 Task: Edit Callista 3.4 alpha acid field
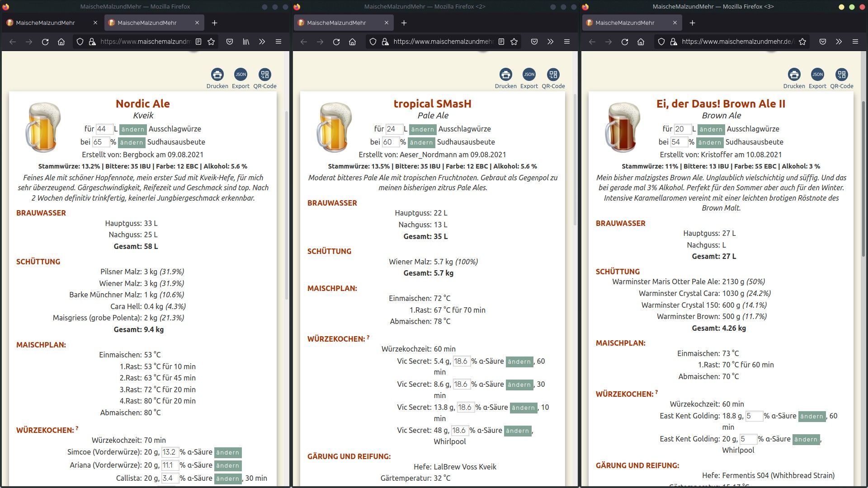(170, 478)
